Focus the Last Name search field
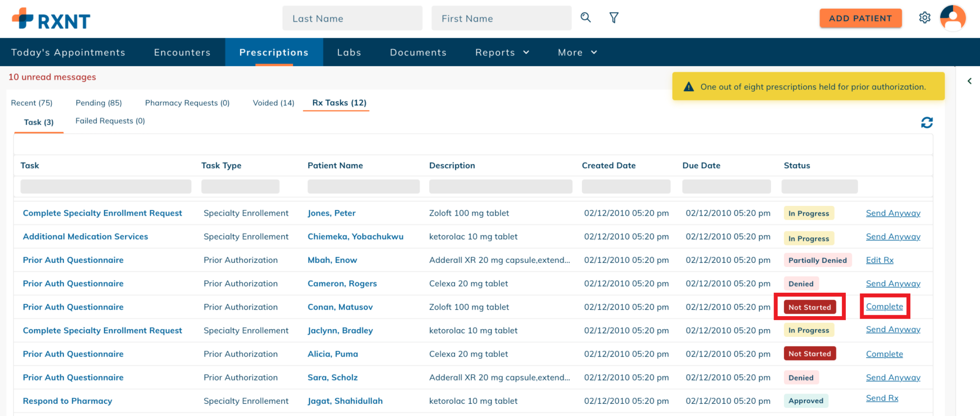Viewport: 980px width, 416px height. tap(352, 19)
